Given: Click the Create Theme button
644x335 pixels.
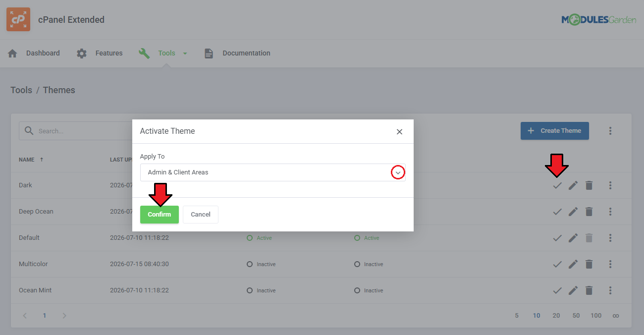Looking at the screenshot, I should pos(554,131).
